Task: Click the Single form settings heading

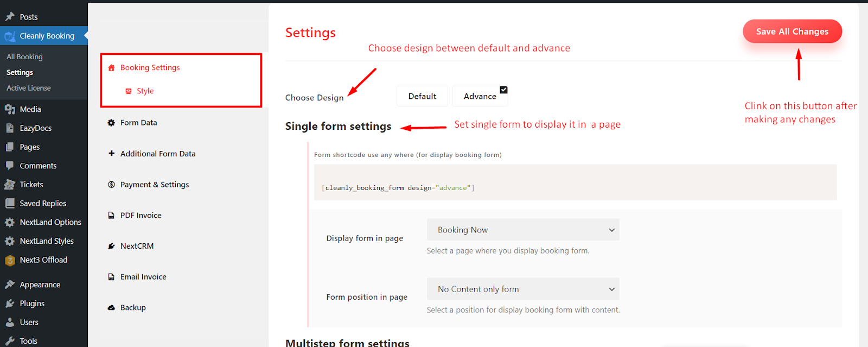Action: (338, 126)
